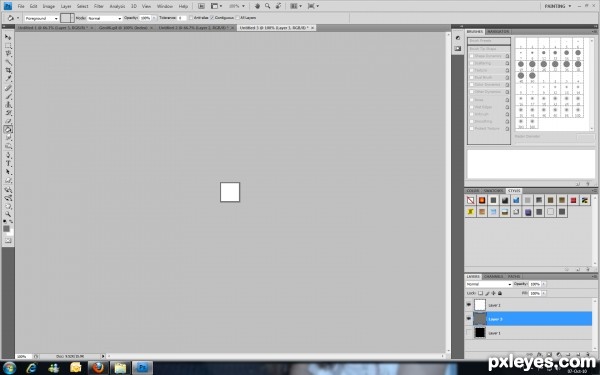600x375 pixels.
Task: Select the 3D Orbit tool
Action: (x=8, y=198)
